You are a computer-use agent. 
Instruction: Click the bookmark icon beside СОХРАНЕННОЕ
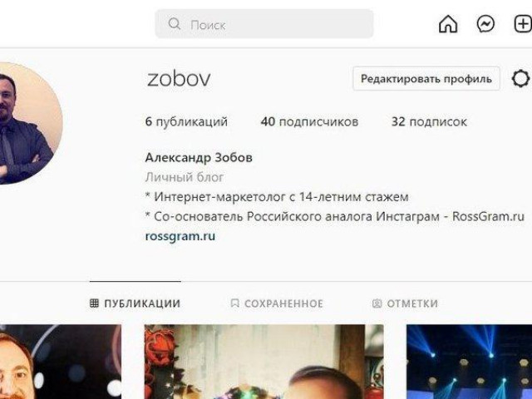(x=234, y=303)
